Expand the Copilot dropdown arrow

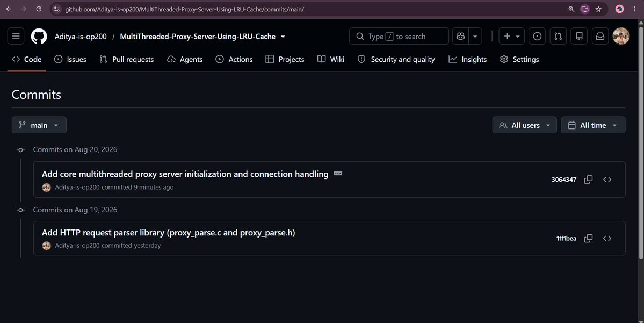click(x=475, y=36)
